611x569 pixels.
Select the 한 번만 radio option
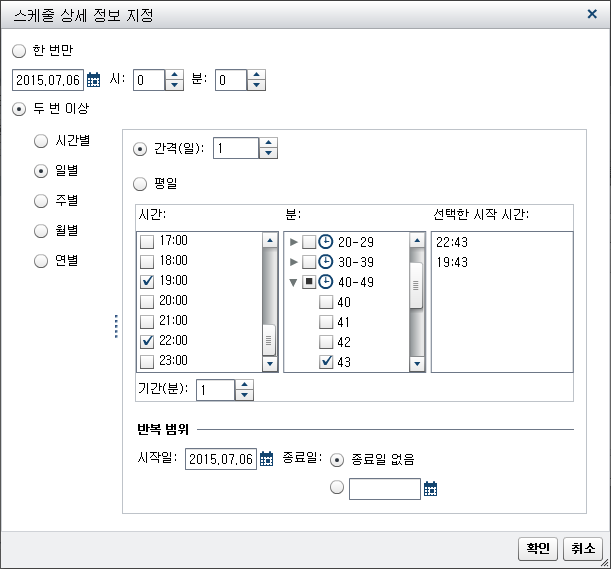click(x=19, y=50)
